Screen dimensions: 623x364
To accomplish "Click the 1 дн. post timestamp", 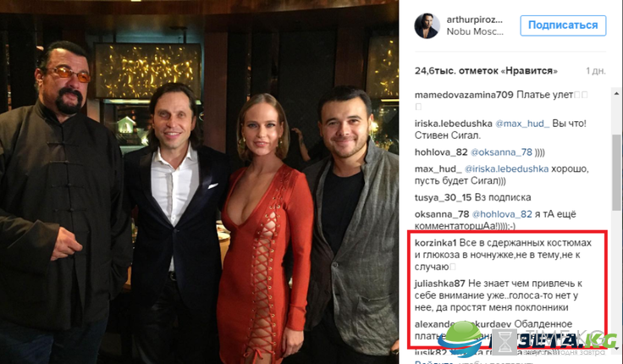I will pyautogui.click(x=596, y=71).
